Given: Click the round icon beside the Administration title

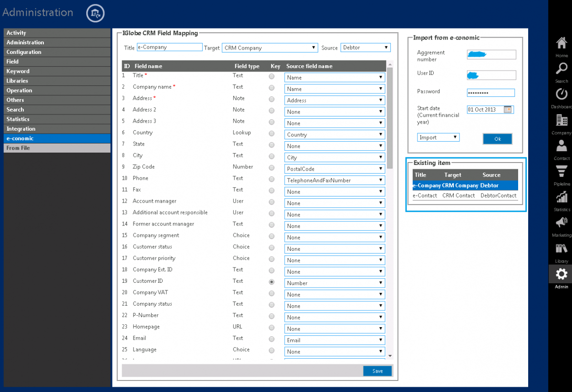Looking at the screenshot, I should (95, 13).
